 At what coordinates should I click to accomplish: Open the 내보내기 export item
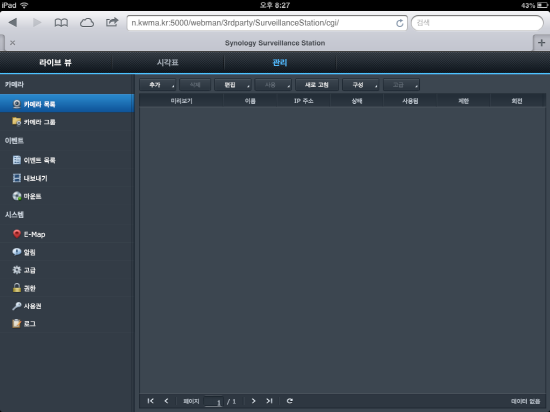67,178
